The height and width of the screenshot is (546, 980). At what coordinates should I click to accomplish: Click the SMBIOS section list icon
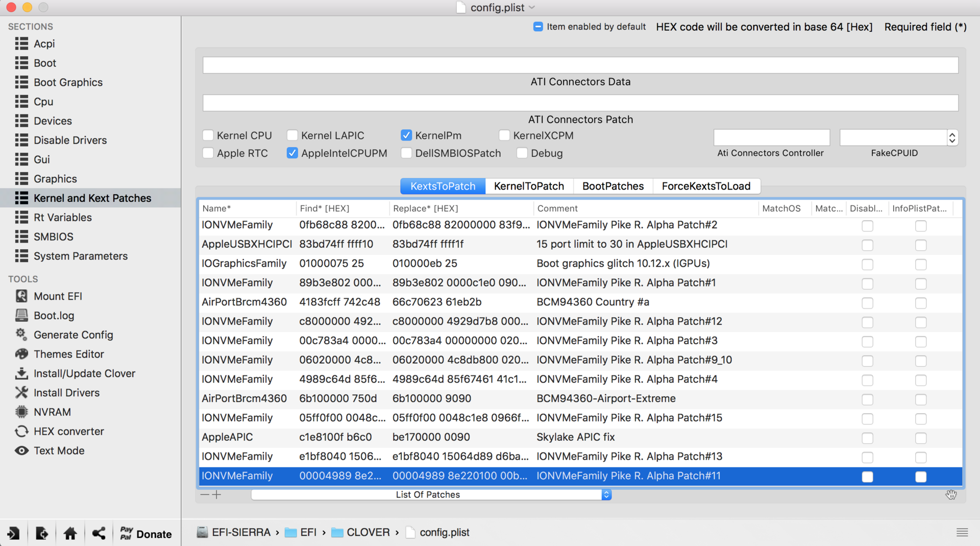click(21, 236)
